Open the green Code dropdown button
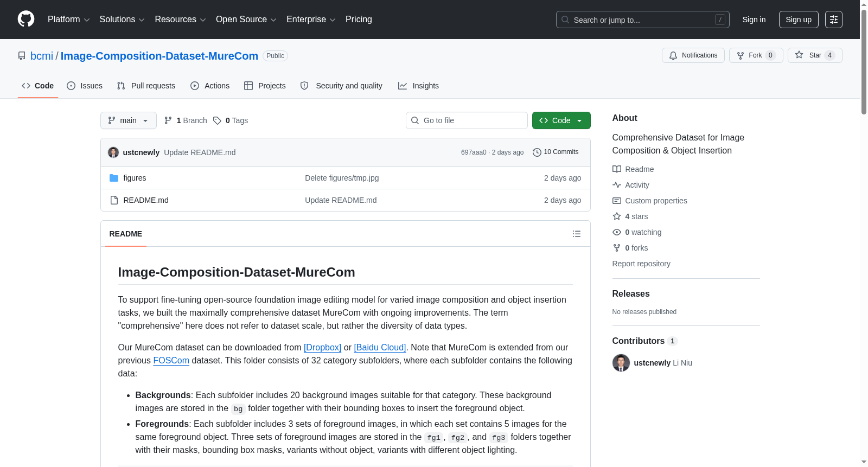 [x=561, y=120]
